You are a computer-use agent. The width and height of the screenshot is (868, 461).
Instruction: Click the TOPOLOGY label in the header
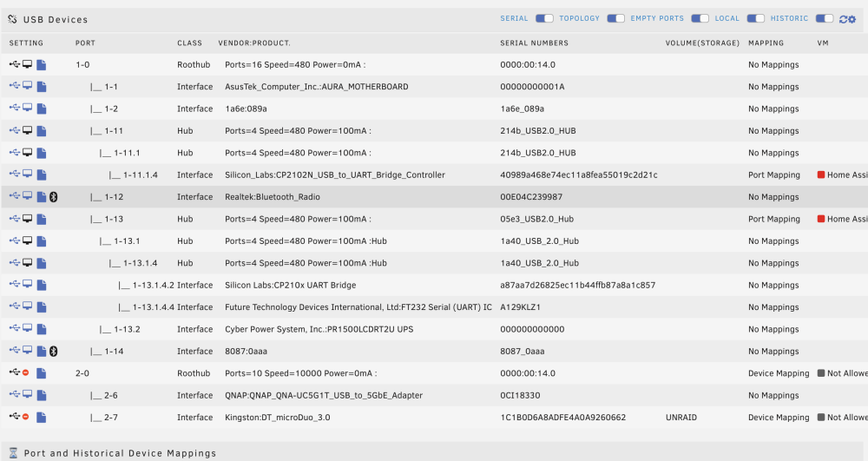(x=579, y=18)
